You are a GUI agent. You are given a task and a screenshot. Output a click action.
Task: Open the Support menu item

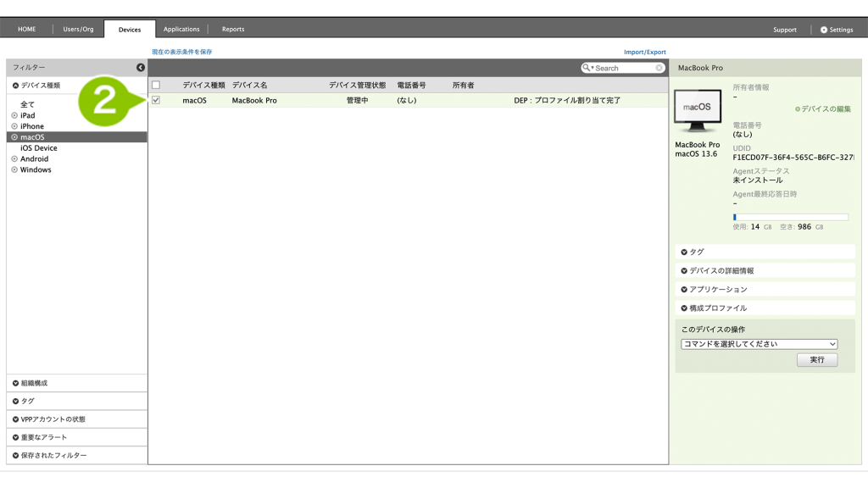pyautogui.click(x=784, y=30)
